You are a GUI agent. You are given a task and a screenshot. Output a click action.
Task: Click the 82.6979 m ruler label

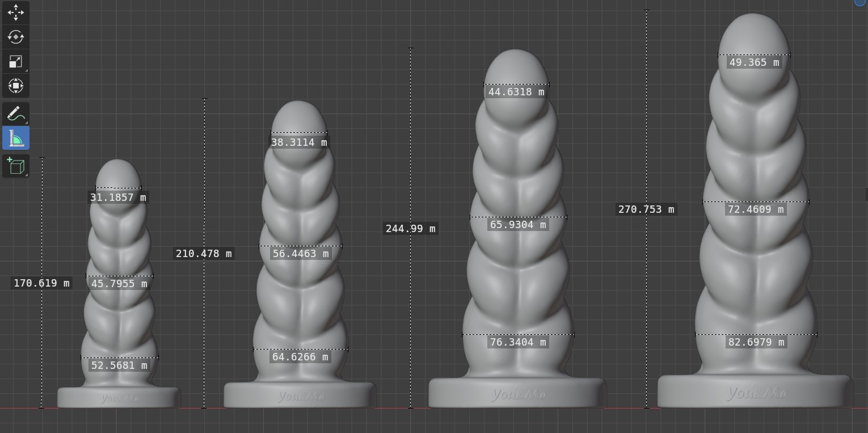coord(756,342)
